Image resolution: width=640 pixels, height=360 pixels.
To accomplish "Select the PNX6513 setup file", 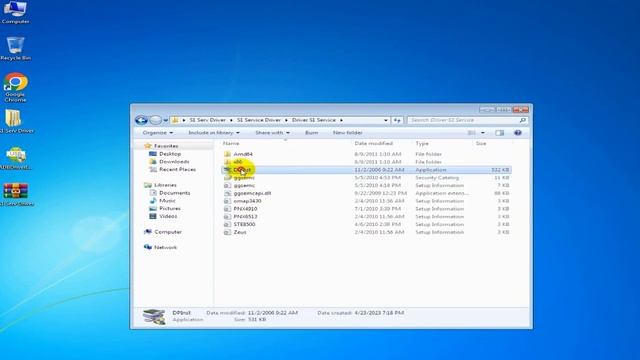I will [x=245, y=216].
